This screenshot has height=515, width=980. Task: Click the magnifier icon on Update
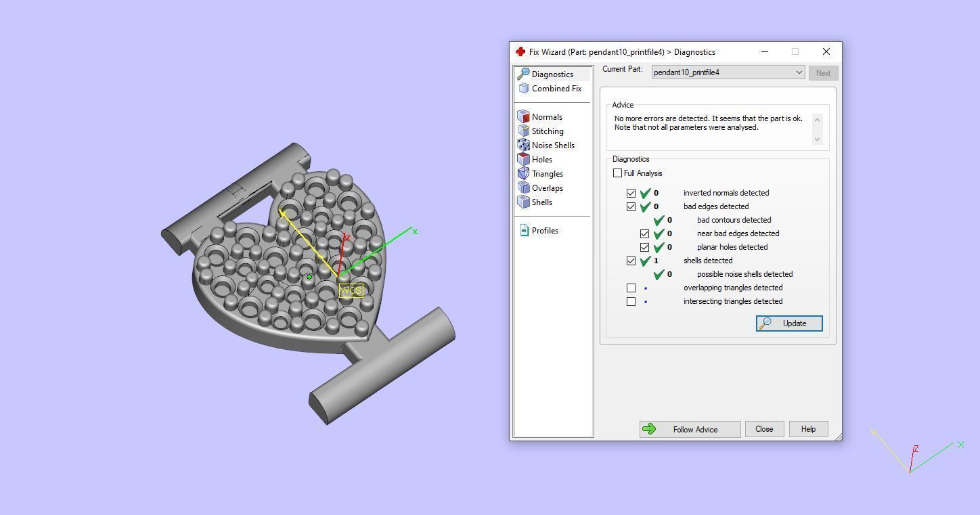(x=765, y=323)
